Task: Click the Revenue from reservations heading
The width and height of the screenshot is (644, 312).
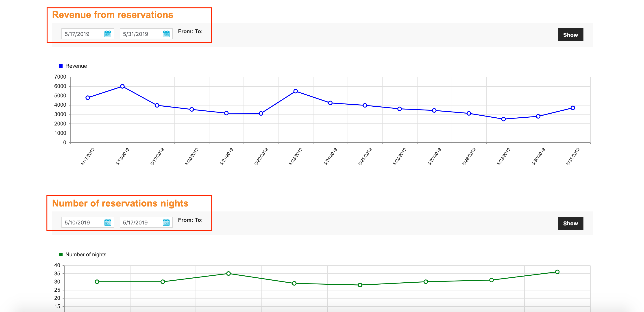Action: coord(113,15)
